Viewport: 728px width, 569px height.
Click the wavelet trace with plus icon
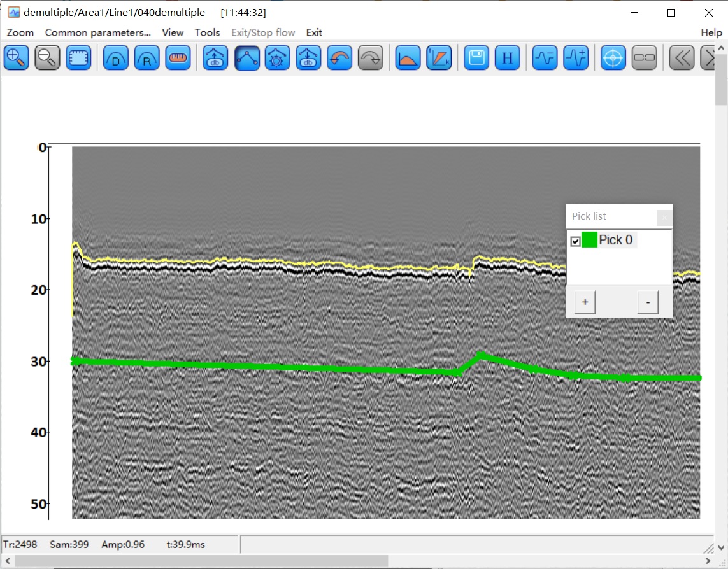point(576,58)
